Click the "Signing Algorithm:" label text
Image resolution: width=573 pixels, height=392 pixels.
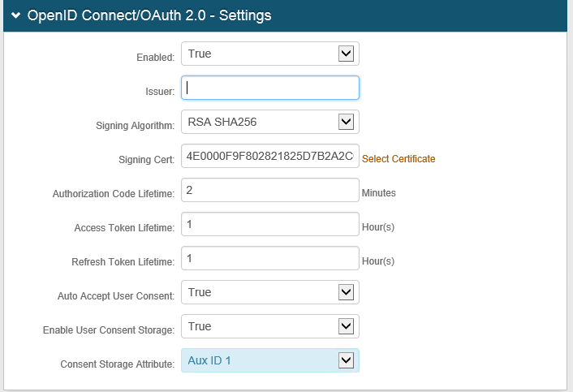(x=135, y=126)
